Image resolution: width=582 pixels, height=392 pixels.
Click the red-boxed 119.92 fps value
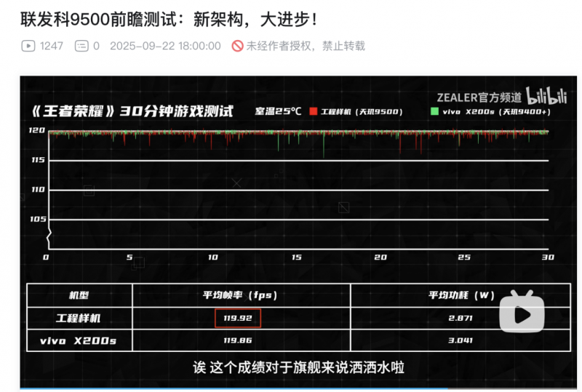point(237,319)
